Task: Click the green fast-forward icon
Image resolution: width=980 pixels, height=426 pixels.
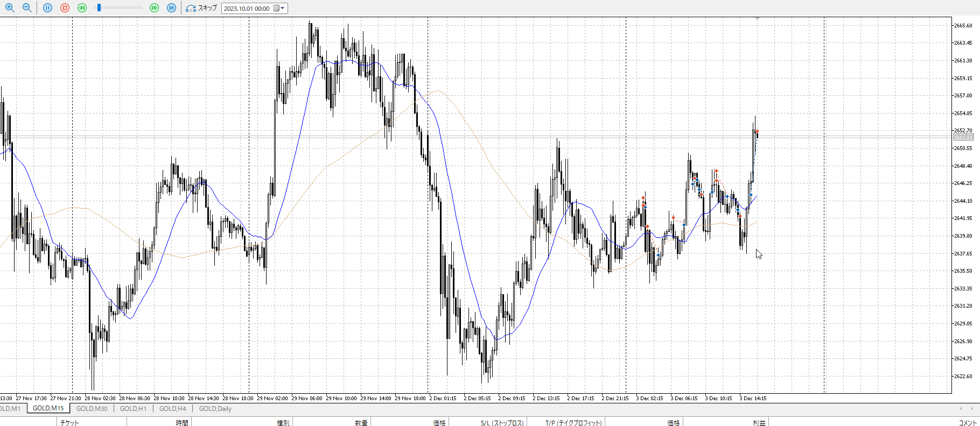Action: pos(154,8)
